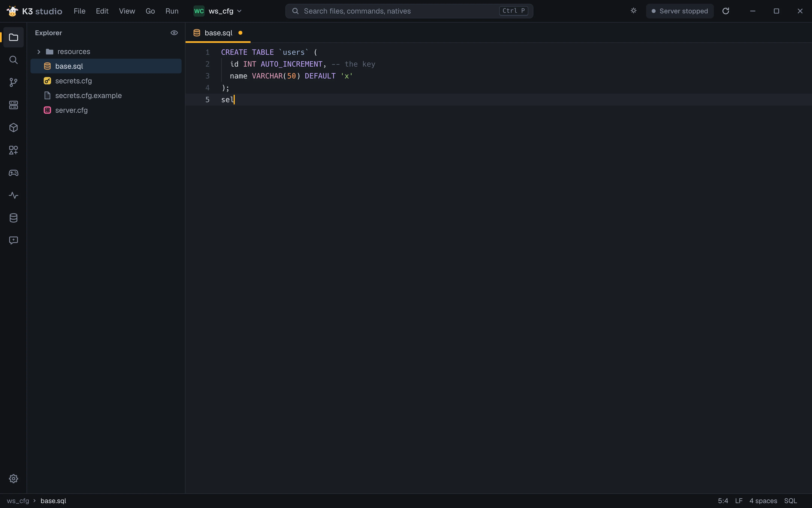Viewport: 812px width, 508px height.
Task: Open the Go menu
Action: coord(150,11)
